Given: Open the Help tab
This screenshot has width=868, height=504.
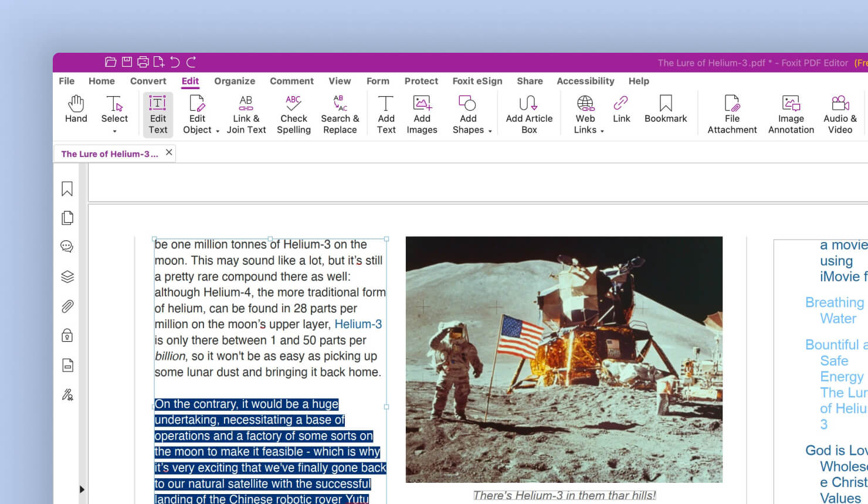Looking at the screenshot, I should pos(639,81).
